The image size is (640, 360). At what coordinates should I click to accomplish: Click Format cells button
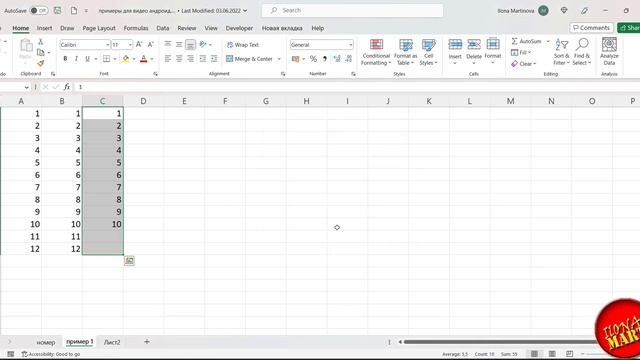click(x=493, y=51)
